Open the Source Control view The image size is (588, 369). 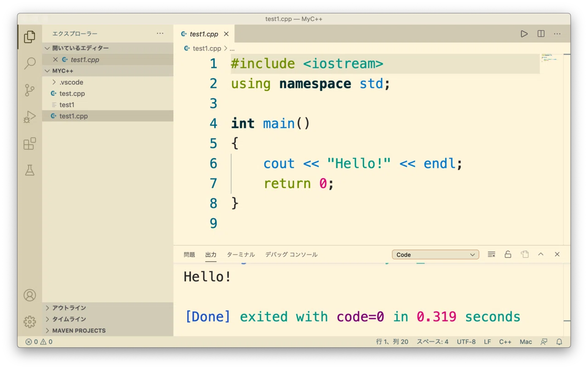pyautogui.click(x=29, y=90)
